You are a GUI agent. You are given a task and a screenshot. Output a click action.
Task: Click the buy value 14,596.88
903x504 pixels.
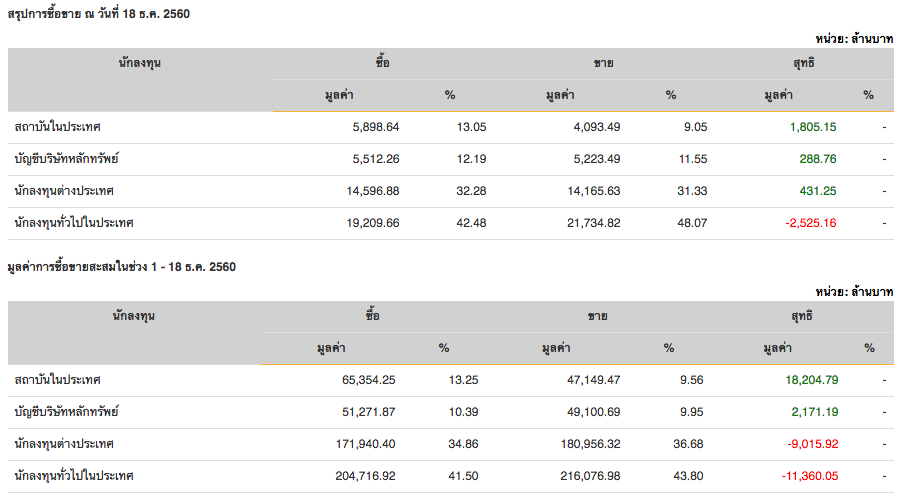tap(369, 191)
